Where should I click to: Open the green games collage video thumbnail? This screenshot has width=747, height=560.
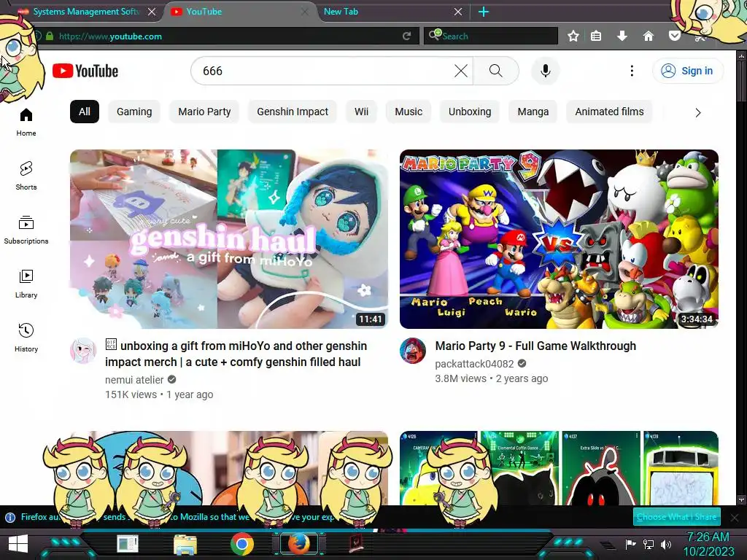(x=559, y=468)
